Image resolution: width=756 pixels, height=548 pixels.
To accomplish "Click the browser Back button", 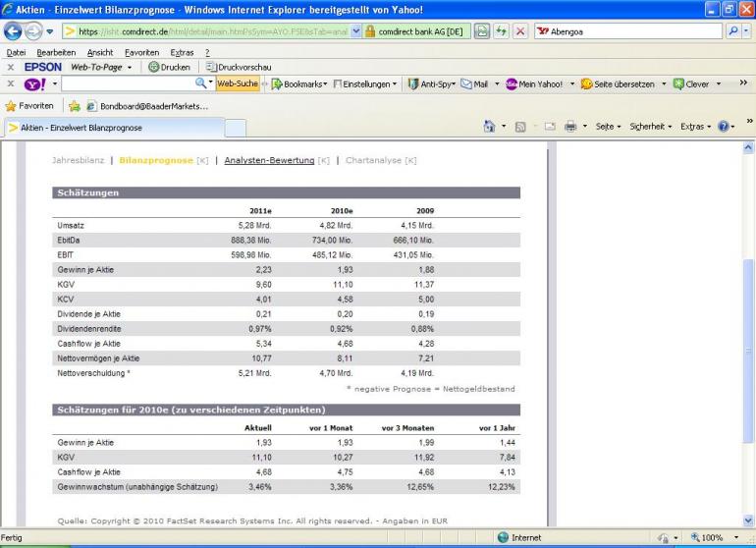I will point(14,31).
